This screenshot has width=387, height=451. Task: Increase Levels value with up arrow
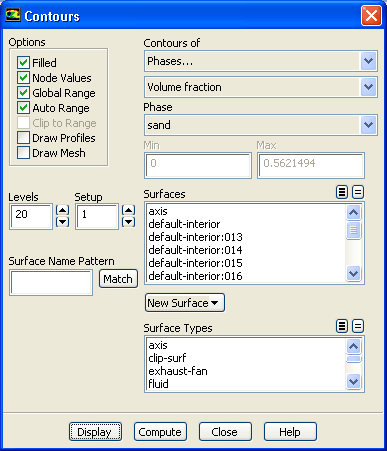(x=62, y=210)
